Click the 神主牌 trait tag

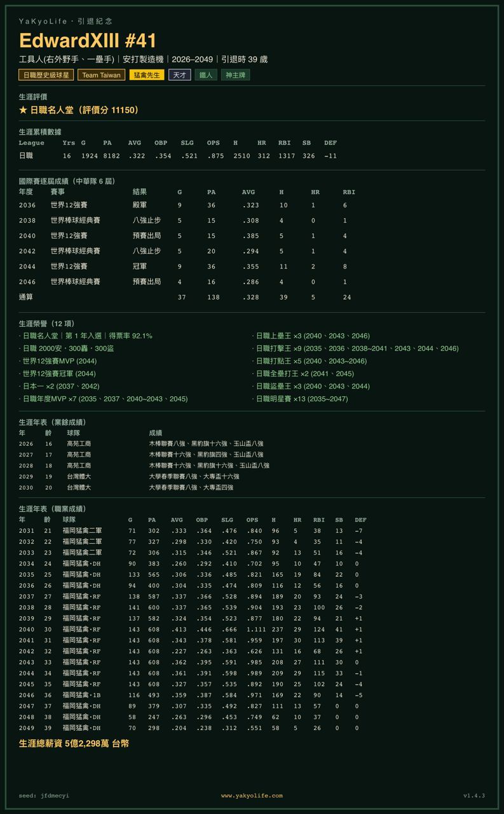tap(236, 75)
